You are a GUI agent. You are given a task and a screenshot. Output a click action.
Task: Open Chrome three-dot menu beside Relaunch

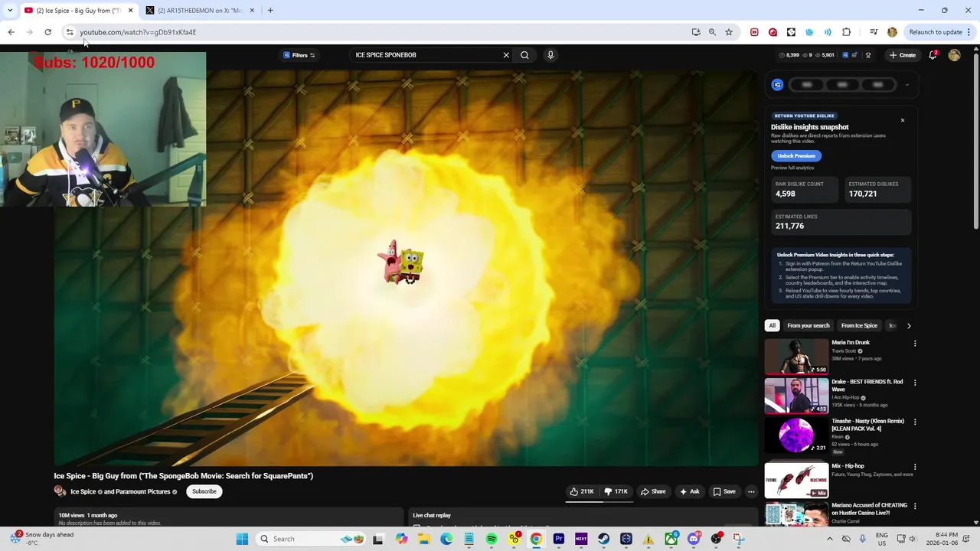(x=969, y=32)
